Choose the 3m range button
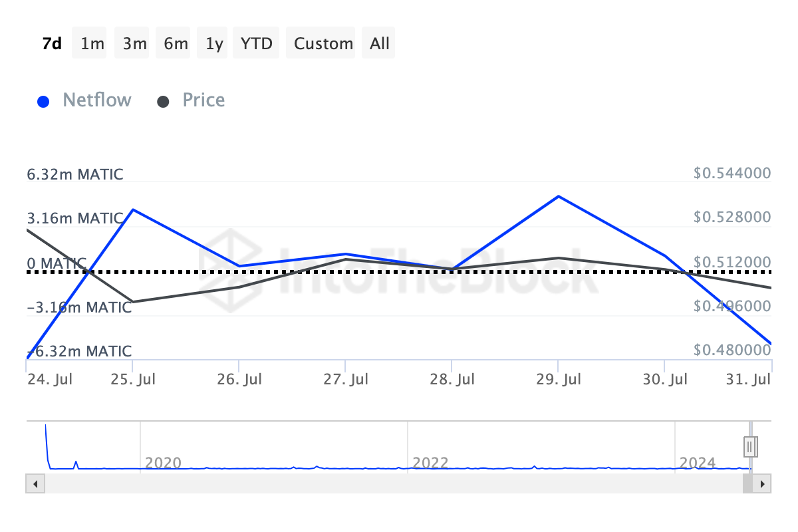Viewport: 798px width, 532px height. point(134,43)
